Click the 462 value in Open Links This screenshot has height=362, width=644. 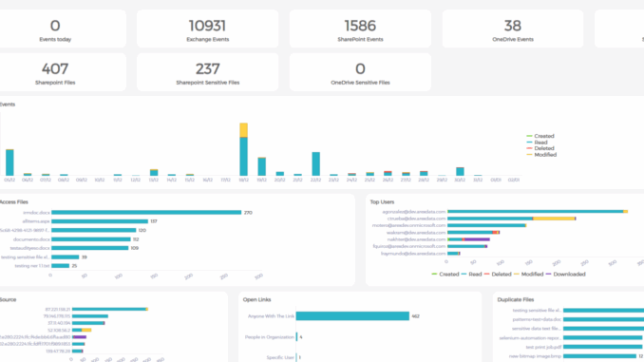tap(415, 316)
